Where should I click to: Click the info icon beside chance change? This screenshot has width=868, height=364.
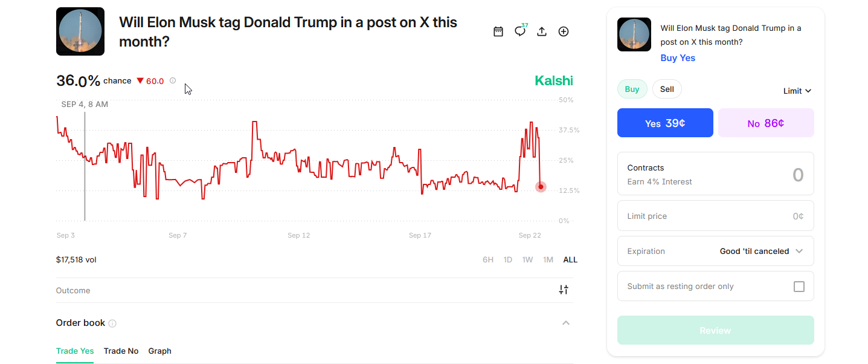coord(173,80)
